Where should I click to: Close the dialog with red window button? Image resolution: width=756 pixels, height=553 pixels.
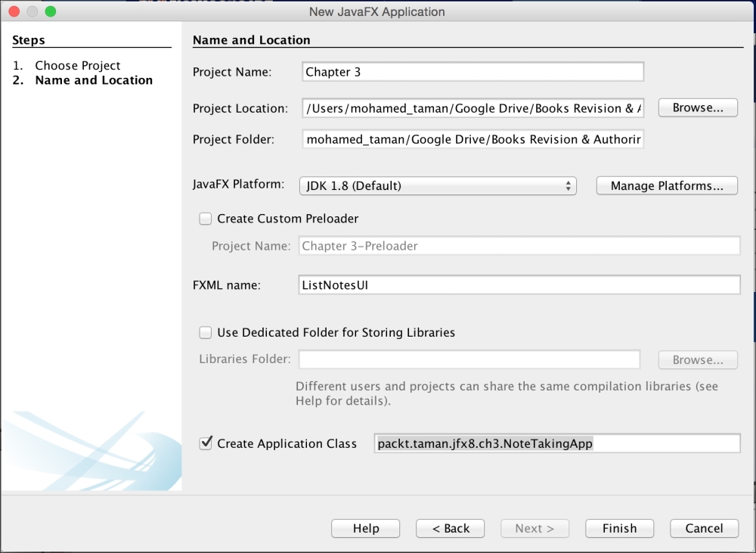pyautogui.click(x=14, y=11)
